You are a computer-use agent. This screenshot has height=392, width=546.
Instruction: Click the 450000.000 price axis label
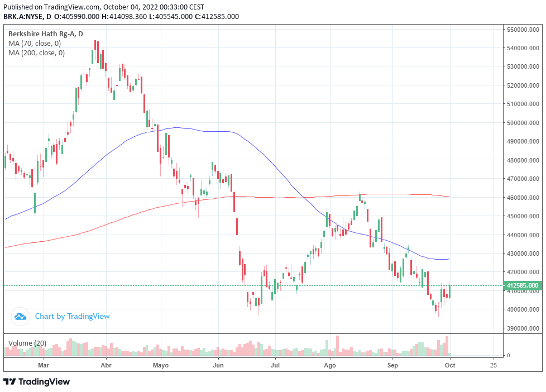pos(523,216)
